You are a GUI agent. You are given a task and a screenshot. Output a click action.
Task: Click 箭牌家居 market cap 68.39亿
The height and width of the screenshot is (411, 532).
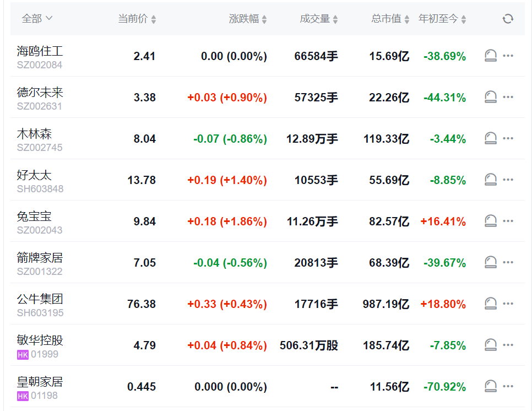(x=389, y=263)
